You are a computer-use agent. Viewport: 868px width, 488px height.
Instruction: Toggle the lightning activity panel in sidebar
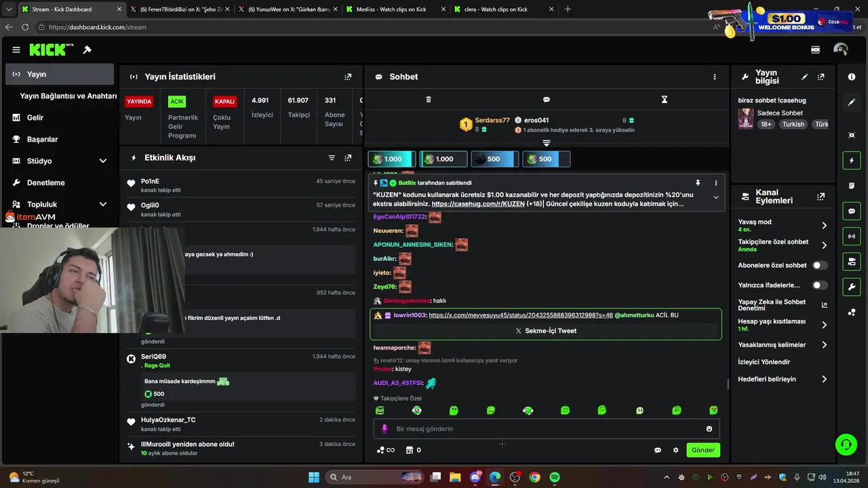[852, 161]
